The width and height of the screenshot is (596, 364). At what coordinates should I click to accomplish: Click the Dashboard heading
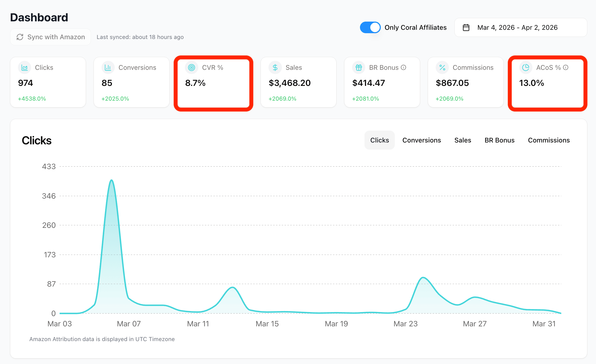pos(39,17)
